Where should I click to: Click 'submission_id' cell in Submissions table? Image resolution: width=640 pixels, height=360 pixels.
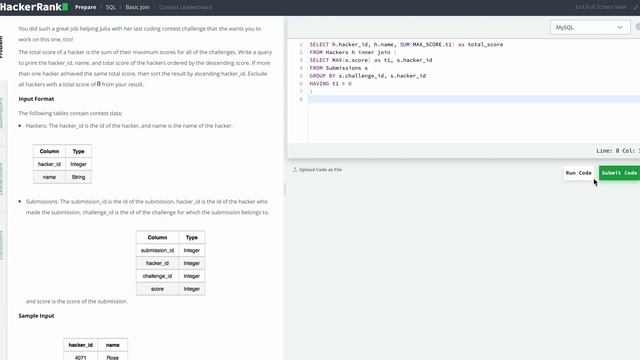[157, 250]
